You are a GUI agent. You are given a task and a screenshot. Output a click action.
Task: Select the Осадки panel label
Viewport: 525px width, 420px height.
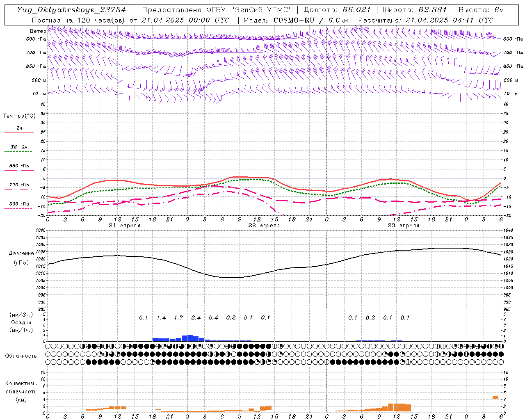coord(21,322)
